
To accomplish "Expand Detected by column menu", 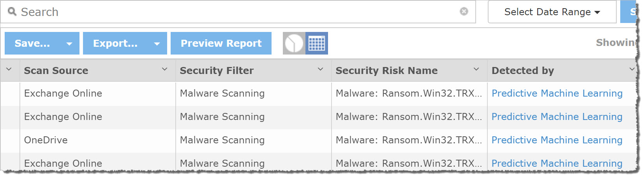I will 632,69.
